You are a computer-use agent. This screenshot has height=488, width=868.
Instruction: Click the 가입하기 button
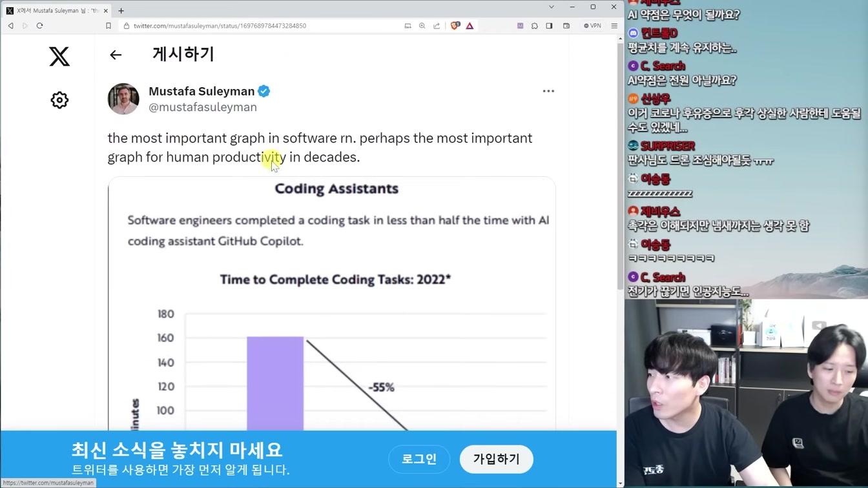coord(496,459)
